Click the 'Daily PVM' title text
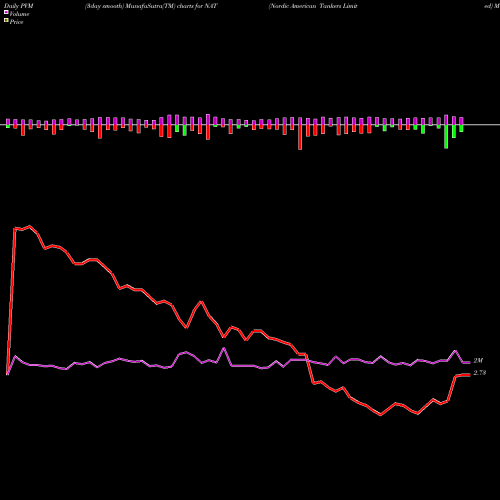The height and width of the screenshot is (500, 500). coord(19,6)
